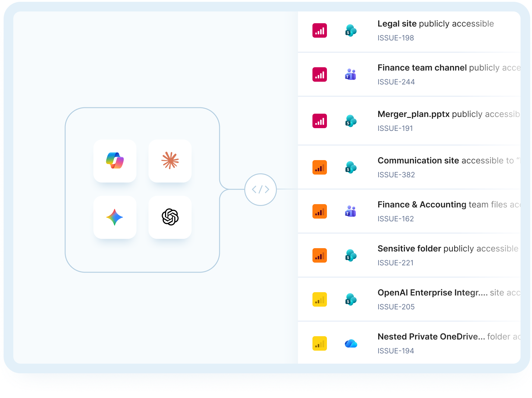
Task: Click the yellow severity icon for ISSUE-205
Action: pos(320,299)
